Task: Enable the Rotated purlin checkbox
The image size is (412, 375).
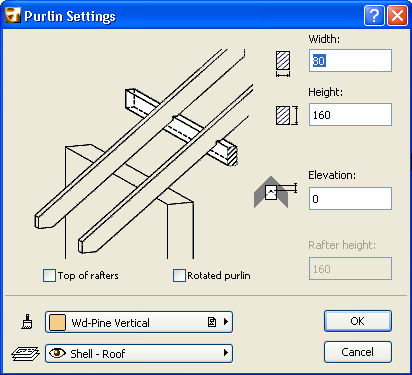Action: click(x=179, y=276)
